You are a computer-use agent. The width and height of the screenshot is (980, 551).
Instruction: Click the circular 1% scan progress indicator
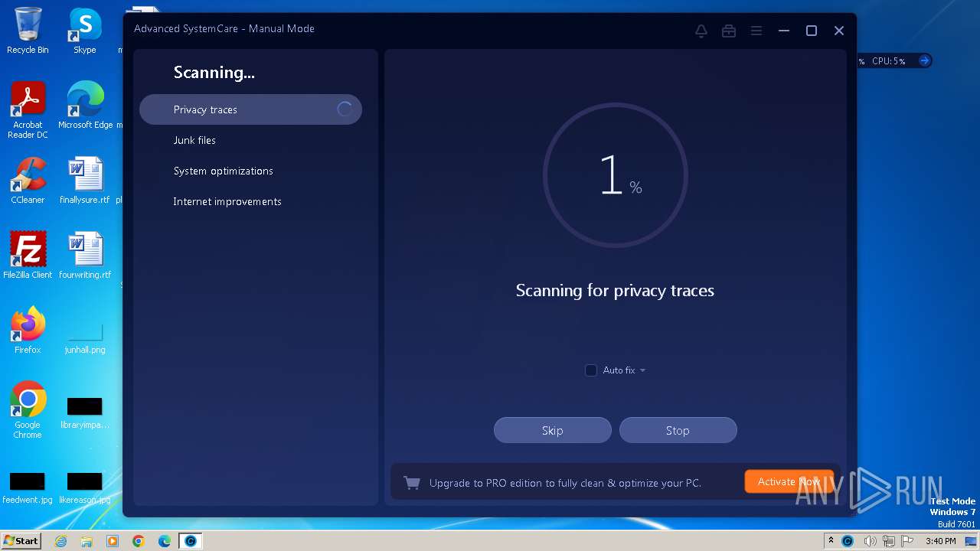(x=616, y=175)
